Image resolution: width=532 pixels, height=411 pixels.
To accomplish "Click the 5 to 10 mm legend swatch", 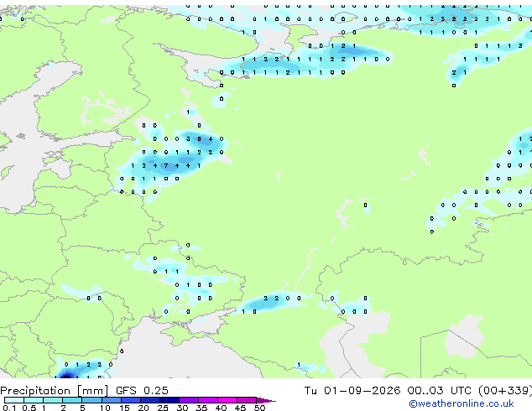I will pyautogui.click(x=91, y=400).
